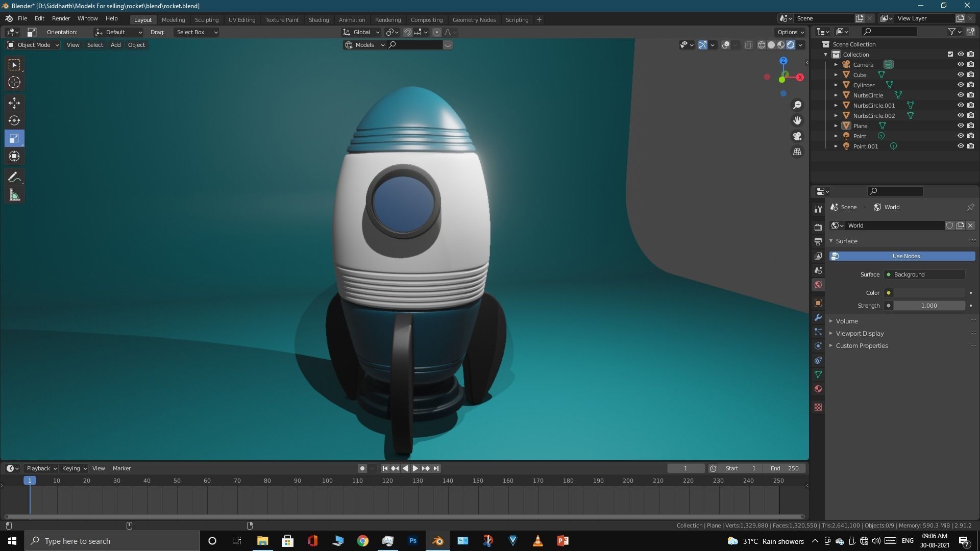Toggle camera view in viewport
The image size is (980, 551).
[x=797, y=136]
